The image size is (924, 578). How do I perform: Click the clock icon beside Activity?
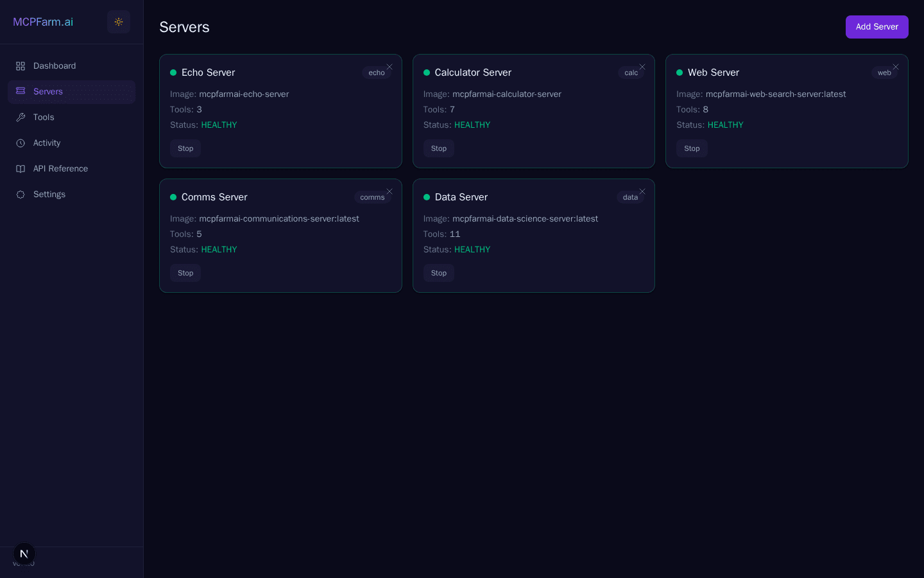tap(20, 143)
